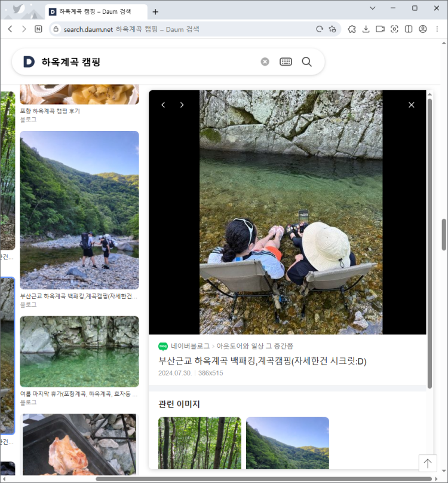Screen dimensions: 448x483
Task: Click the magnifier search button
Action: coord(307,62)
